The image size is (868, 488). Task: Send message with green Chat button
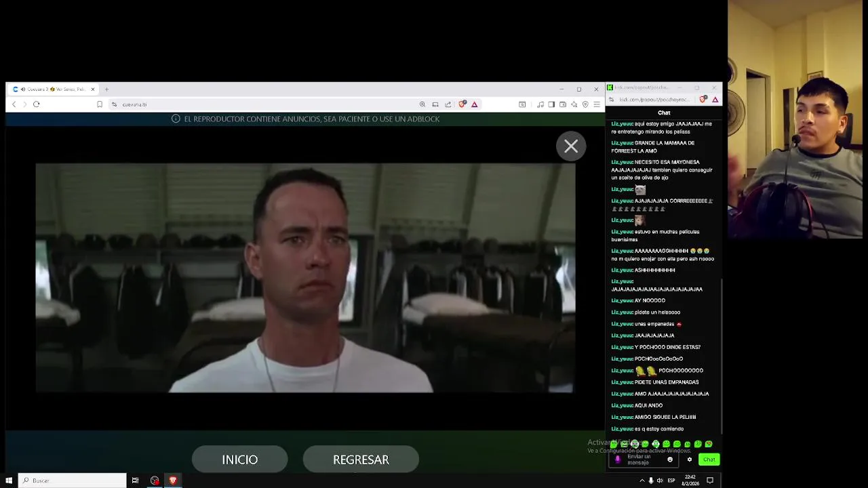pyautogui.click(x=709, y=460)
